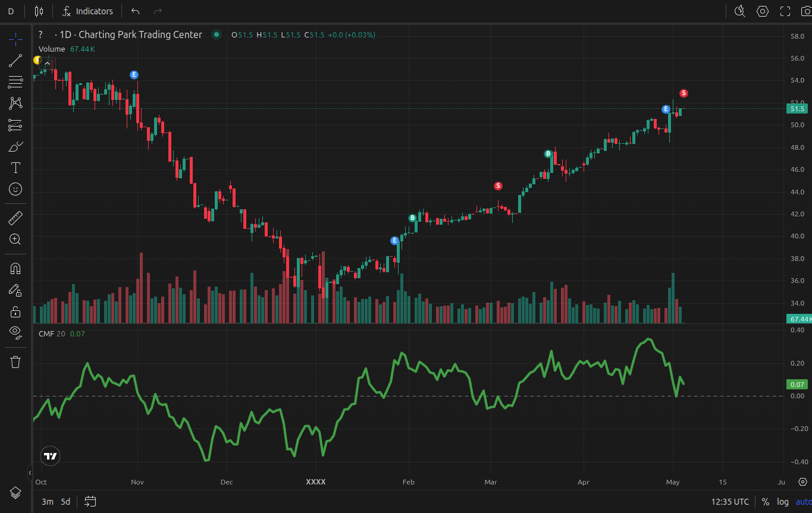The image size is (812, 513).
Task: Open the candlestick chart type dropdown
Action: [39, 11]
